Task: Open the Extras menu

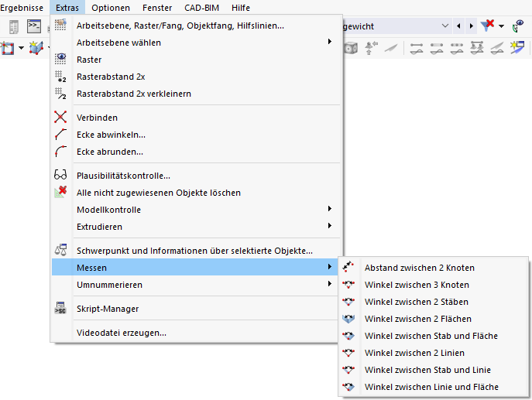Action: pos(67,8)
